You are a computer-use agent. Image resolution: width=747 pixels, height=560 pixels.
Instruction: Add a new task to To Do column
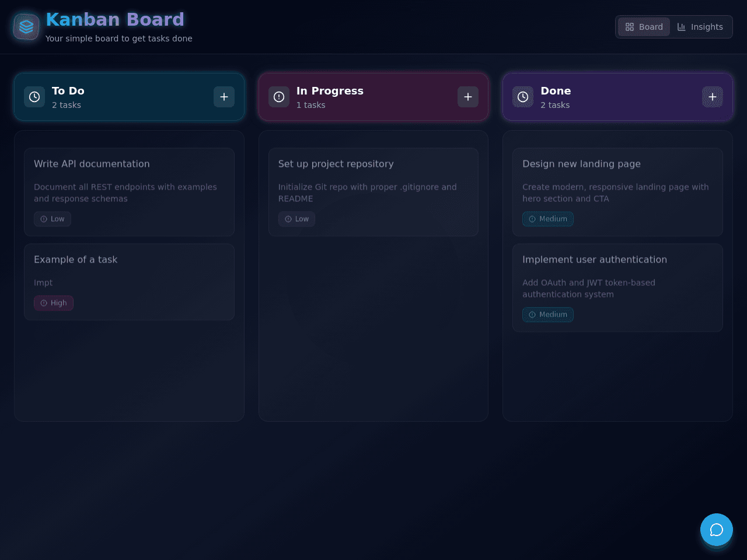[224, 97]
